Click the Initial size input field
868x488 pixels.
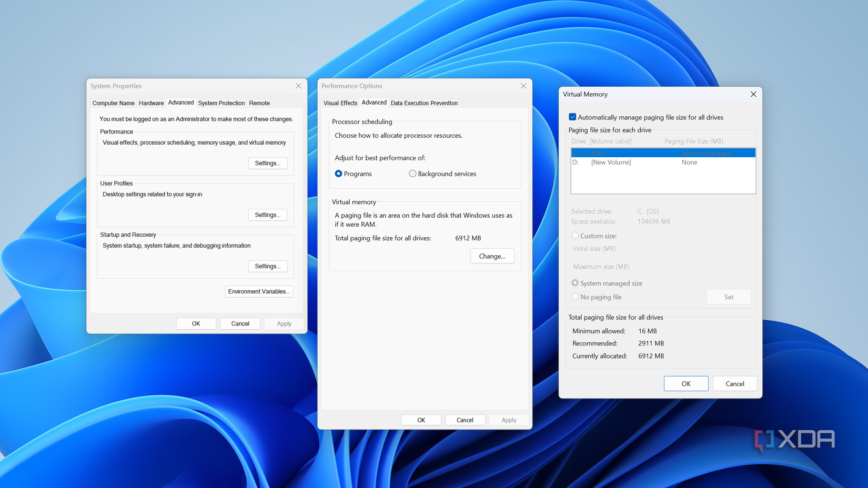point(660,248)
